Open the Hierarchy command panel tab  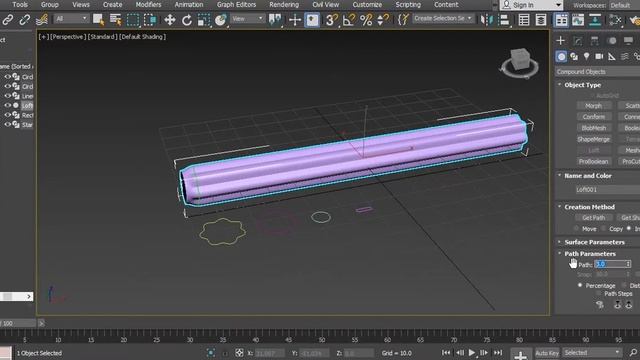[x=594, y=40]
